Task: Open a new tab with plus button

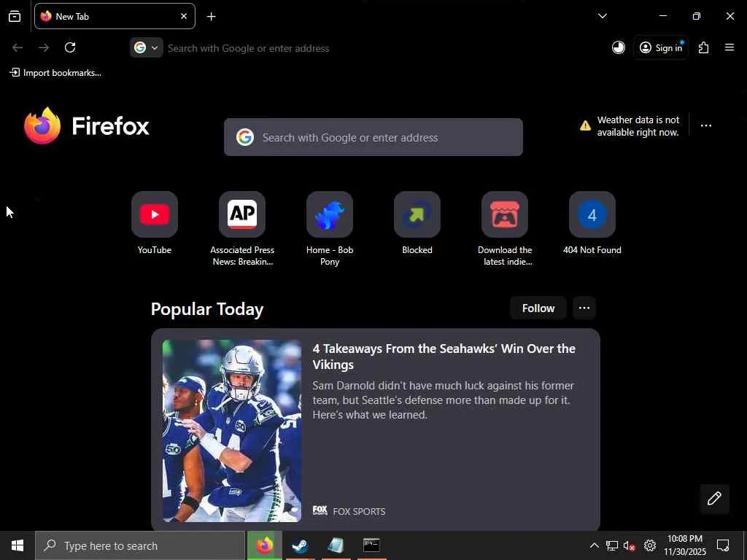Action: (211, 17)
